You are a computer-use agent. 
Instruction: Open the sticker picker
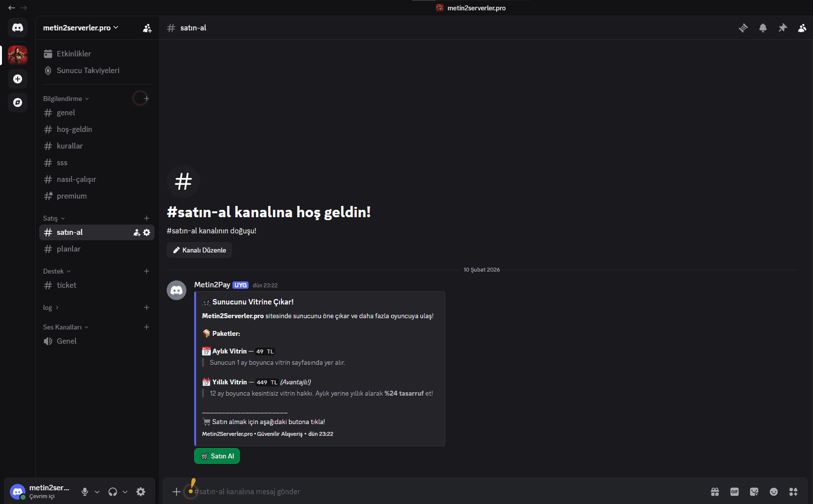click(754, 492)
